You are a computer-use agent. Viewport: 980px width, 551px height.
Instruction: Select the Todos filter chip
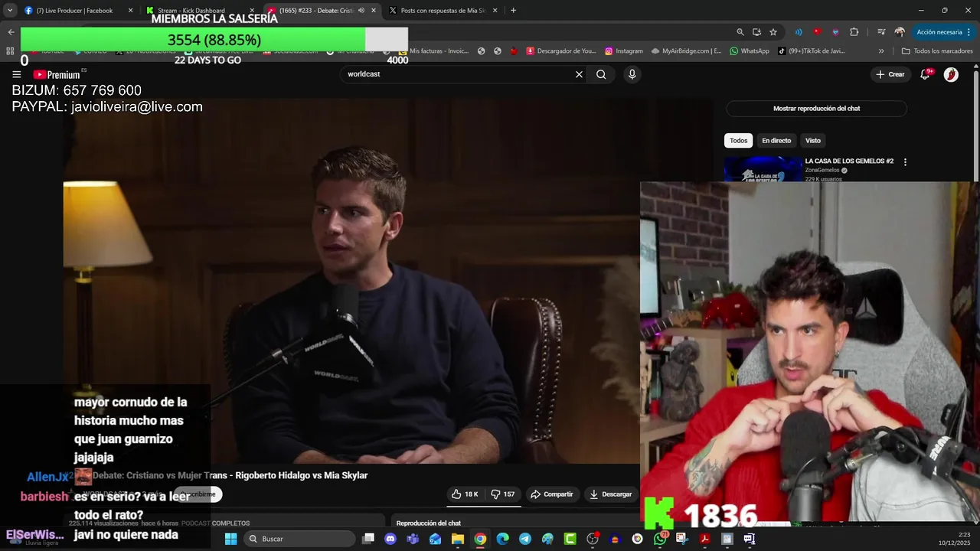point(738,141)
